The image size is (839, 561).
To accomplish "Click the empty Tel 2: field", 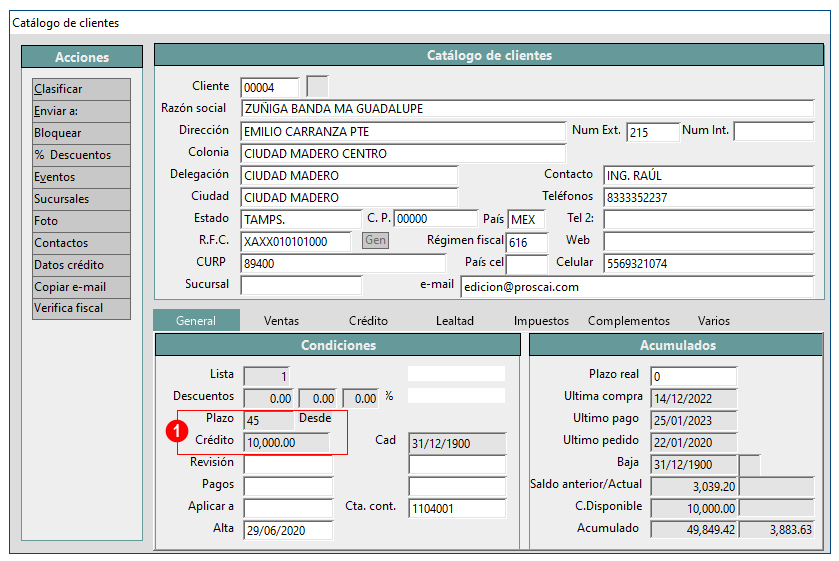I will pos(708,219).
